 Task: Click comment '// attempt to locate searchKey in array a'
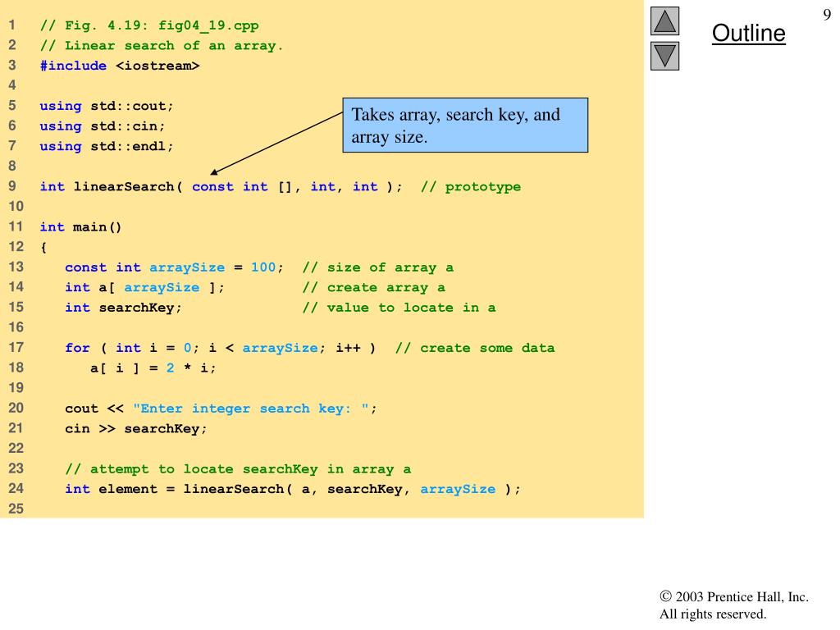238,469
